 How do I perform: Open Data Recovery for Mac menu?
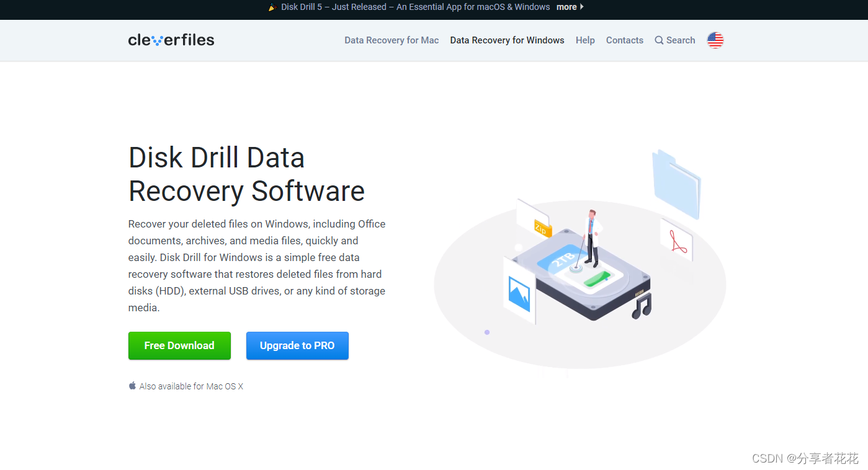tap(391, 40)
